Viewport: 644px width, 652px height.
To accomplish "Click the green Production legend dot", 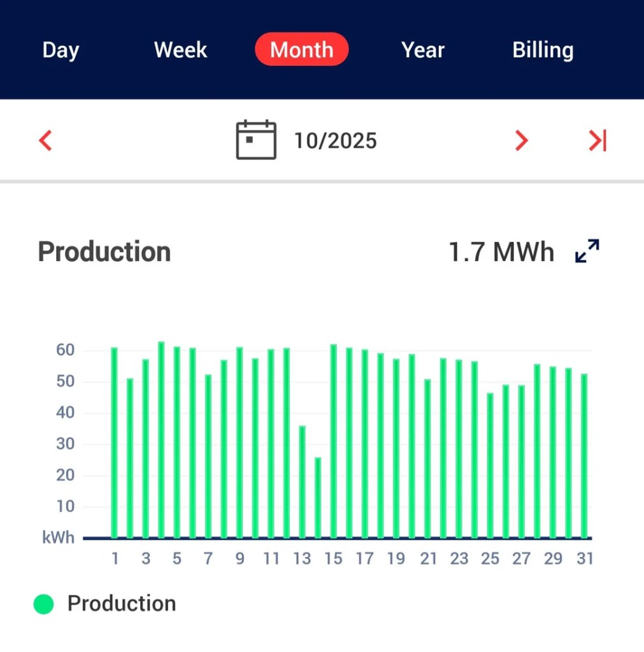I will click(x=43, y=603).
